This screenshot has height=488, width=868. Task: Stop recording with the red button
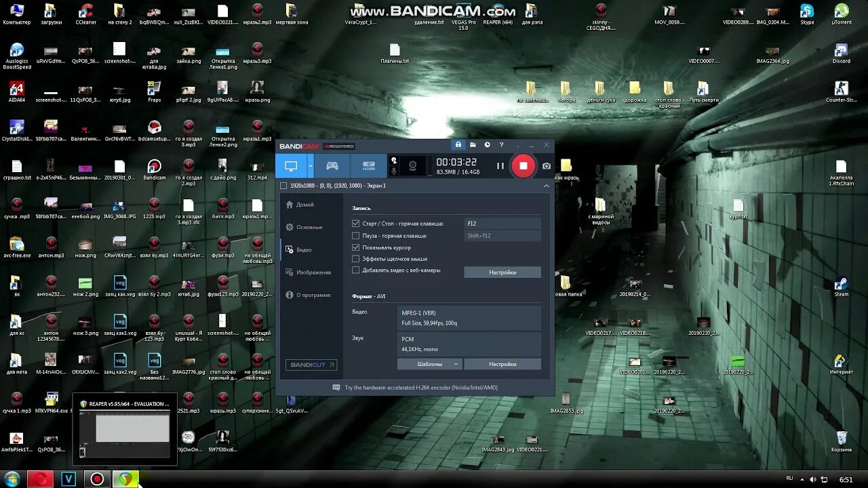click(523, 165)
